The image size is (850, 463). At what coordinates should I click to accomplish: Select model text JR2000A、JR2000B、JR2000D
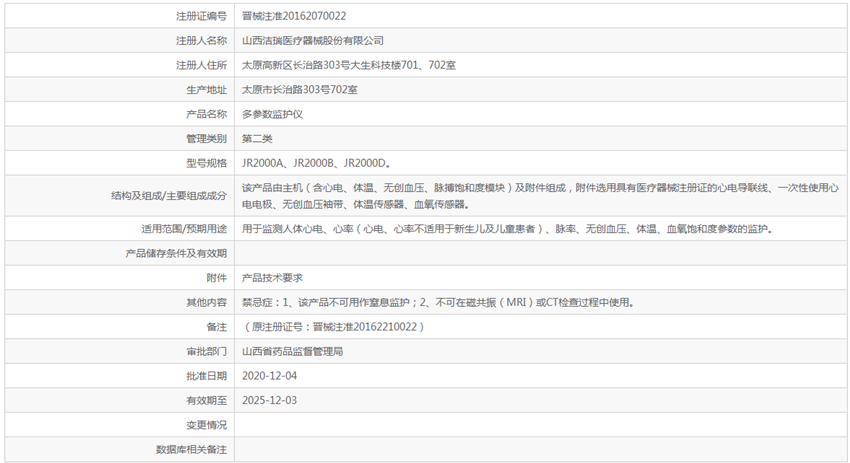(316, 163)
